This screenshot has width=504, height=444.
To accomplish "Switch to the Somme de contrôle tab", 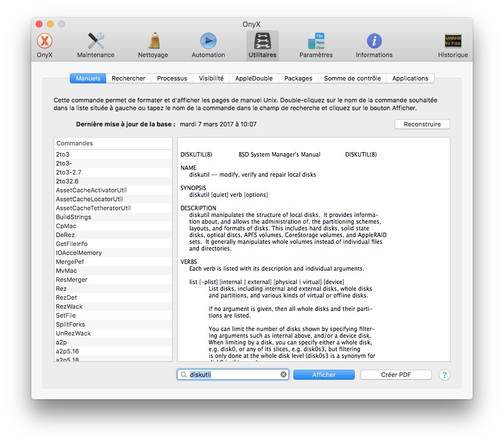I will point(352,78).
